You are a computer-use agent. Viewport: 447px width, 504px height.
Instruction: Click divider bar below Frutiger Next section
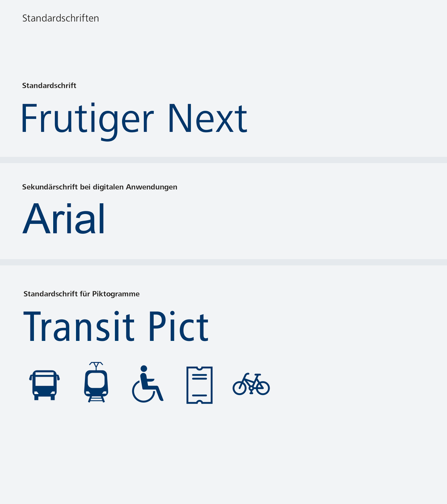(223, 160)
